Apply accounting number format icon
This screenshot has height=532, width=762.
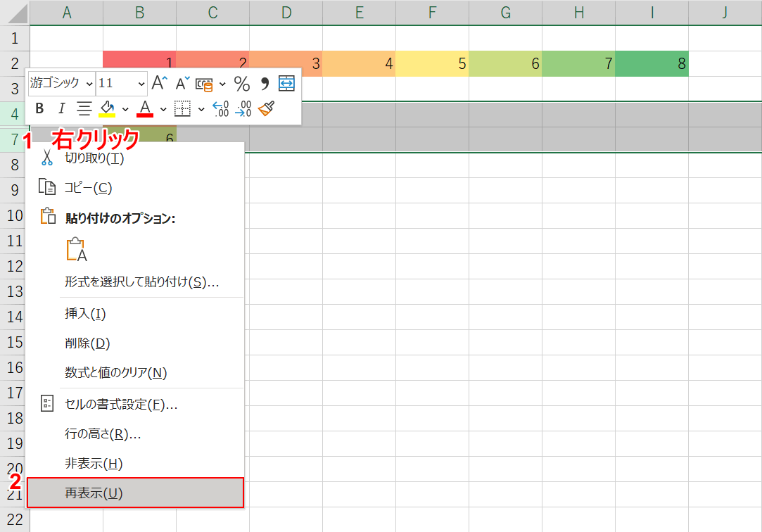(x=204, y=84)
